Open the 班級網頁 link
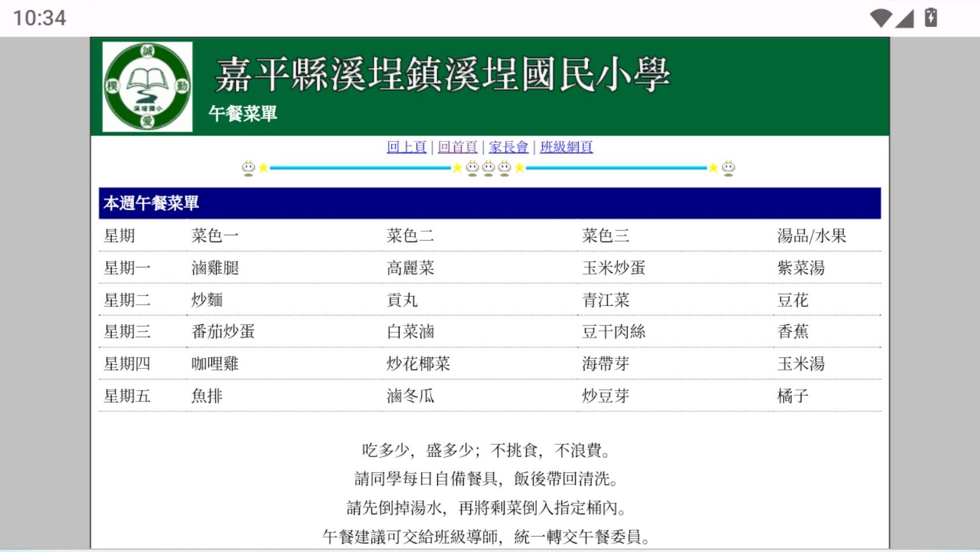980x552 pixels. point(566,147)
